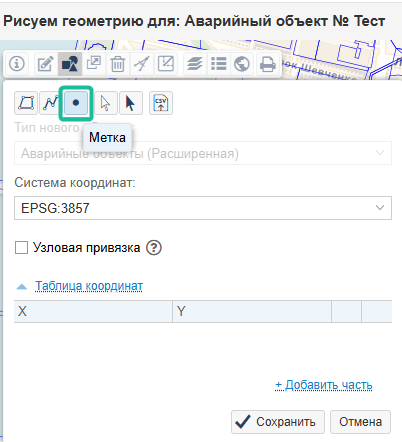Open the compass measure tool
This screenshot has width=402, height=442.
[x=142, y=63]
